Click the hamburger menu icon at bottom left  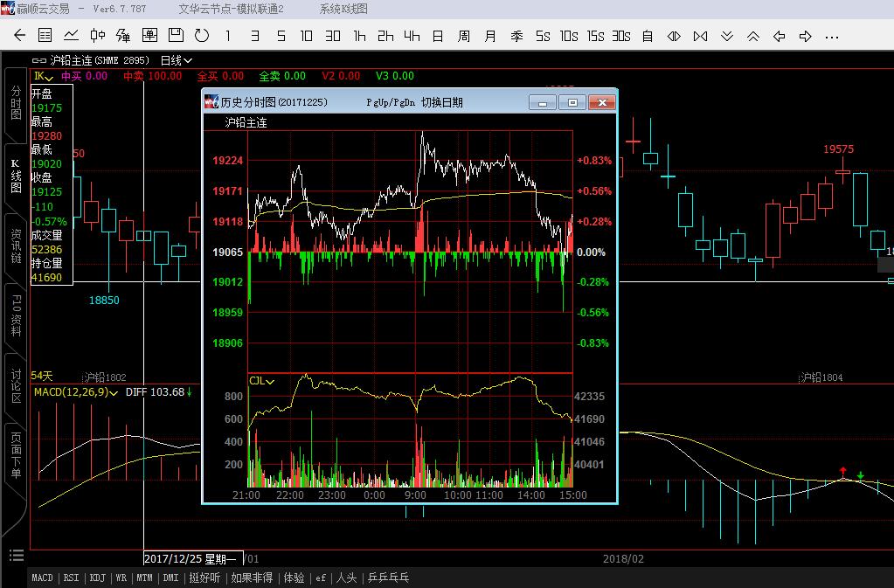(16, 556)
